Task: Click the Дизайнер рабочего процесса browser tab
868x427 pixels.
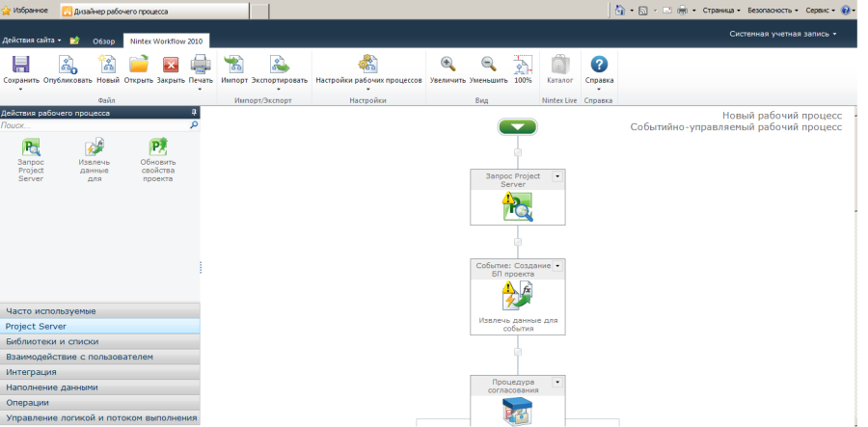Action: (x=154, y=11)
